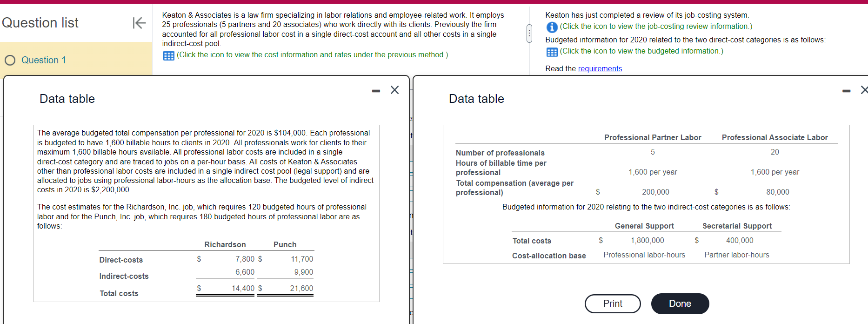
Task: Select General Support total costs 1,800,000
Action: pos(647,240)
